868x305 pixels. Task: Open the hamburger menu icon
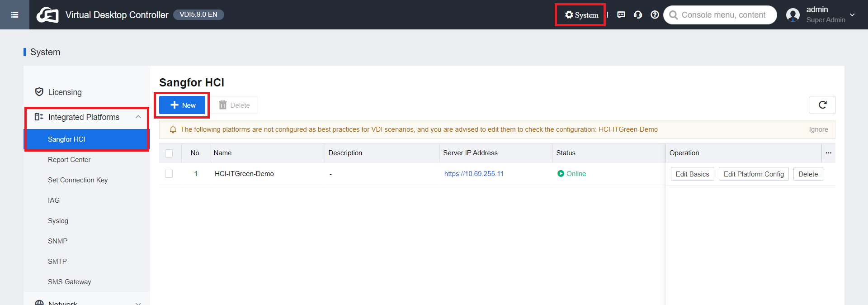[14, 15]
